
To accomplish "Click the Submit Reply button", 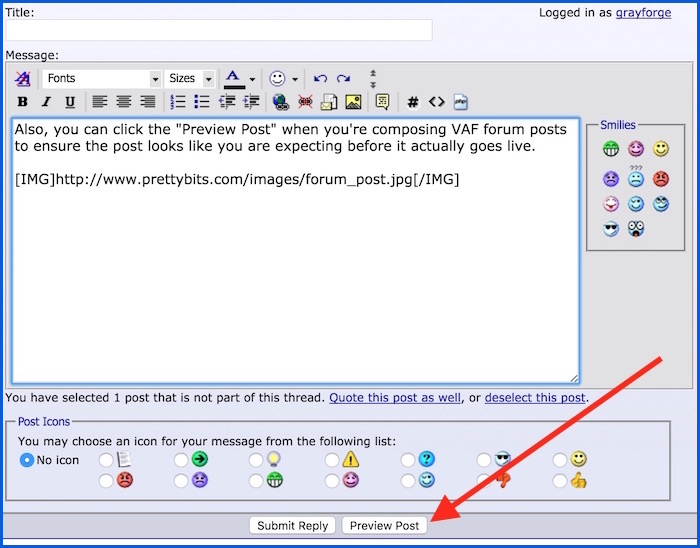I will 292,526.
